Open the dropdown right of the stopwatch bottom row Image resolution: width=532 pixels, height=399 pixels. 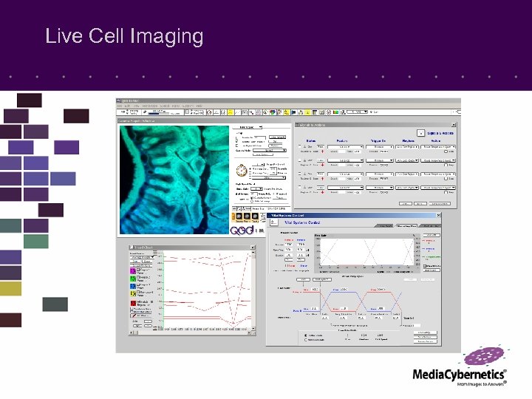click(x=270, y=178)
